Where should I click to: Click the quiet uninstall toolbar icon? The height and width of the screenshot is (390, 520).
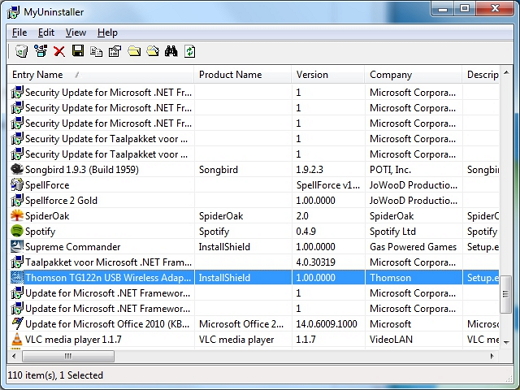coord(41,52)
